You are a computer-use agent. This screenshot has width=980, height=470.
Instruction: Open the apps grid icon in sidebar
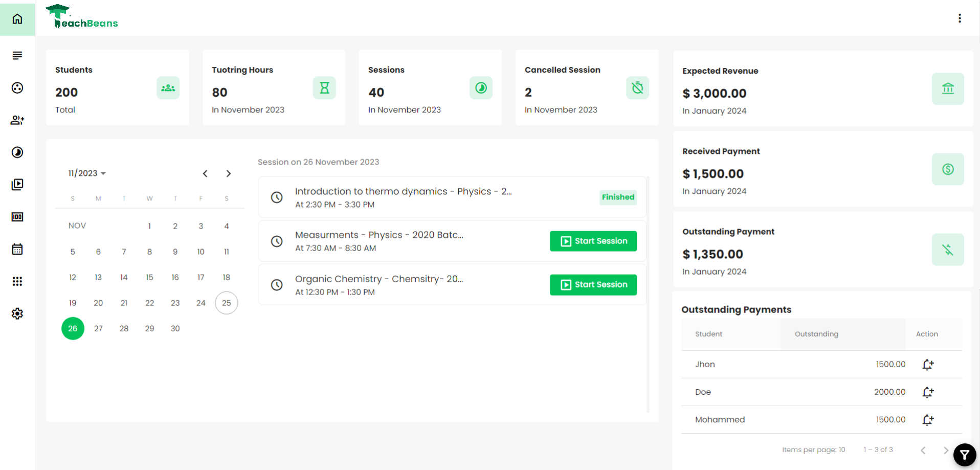[17, 281]
